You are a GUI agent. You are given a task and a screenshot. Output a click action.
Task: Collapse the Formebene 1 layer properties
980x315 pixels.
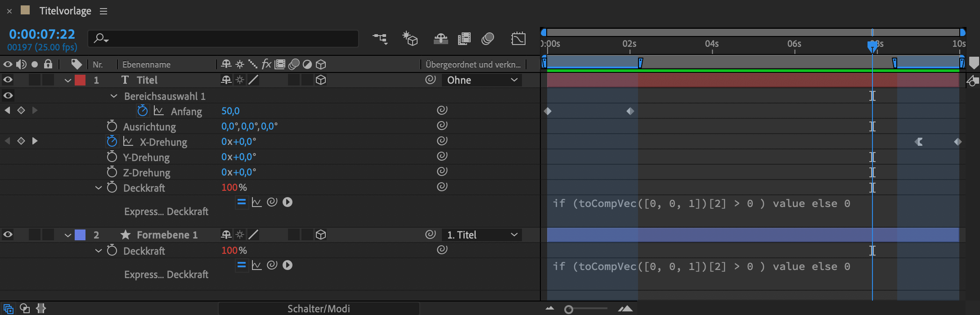click(x=68, y=235)
